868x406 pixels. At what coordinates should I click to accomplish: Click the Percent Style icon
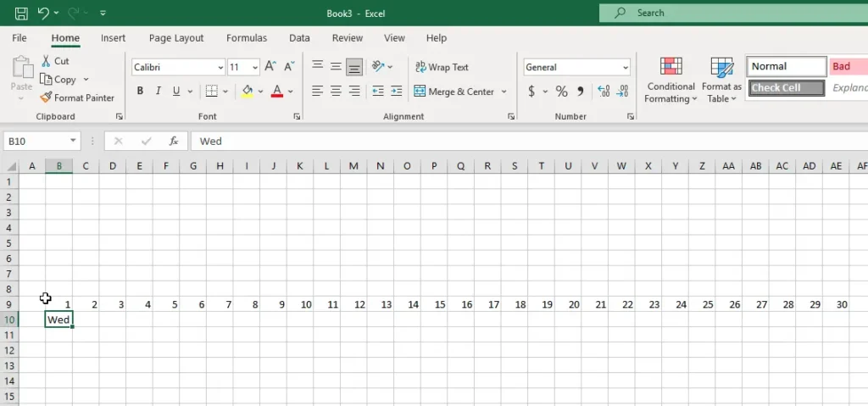pyautogui.click(x=561, y=92)
